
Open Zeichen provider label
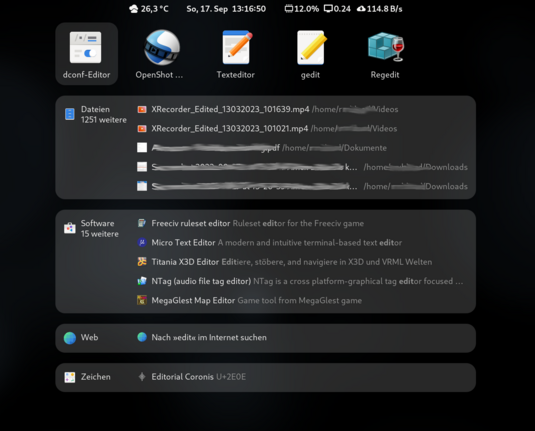[x=96, y=377]
